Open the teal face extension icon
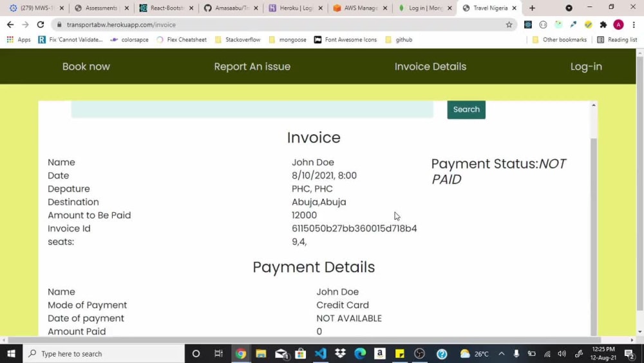The height and width of the screenshot is (363, 644). [558, 25]
